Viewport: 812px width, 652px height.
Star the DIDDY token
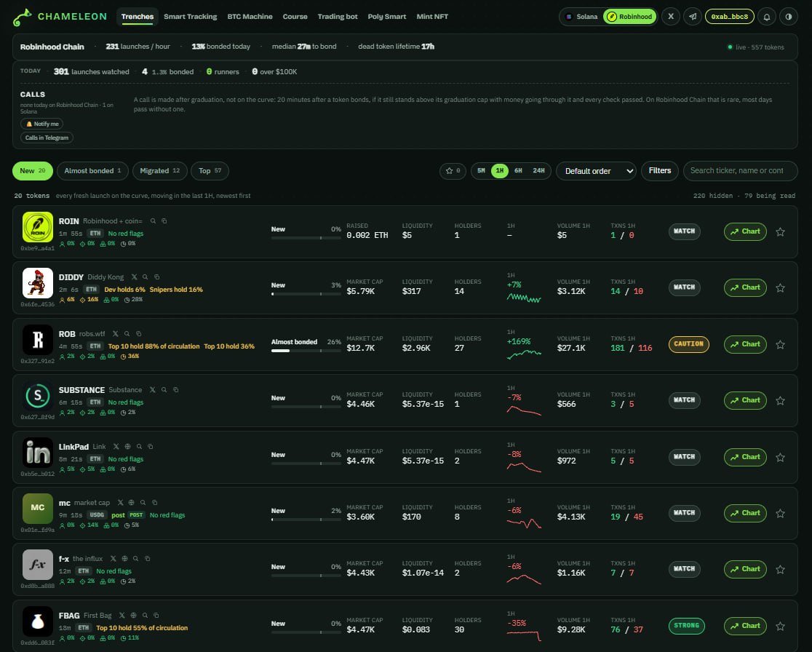(781, 288)
